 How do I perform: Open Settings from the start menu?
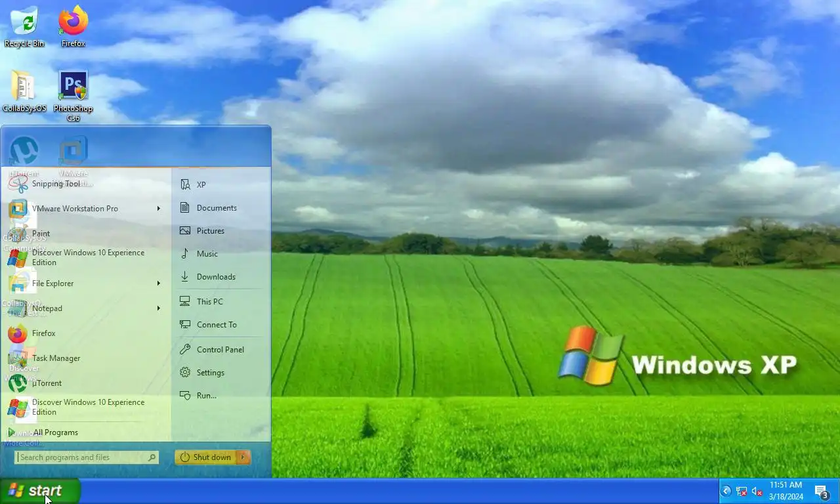click(x=220, y=373)
